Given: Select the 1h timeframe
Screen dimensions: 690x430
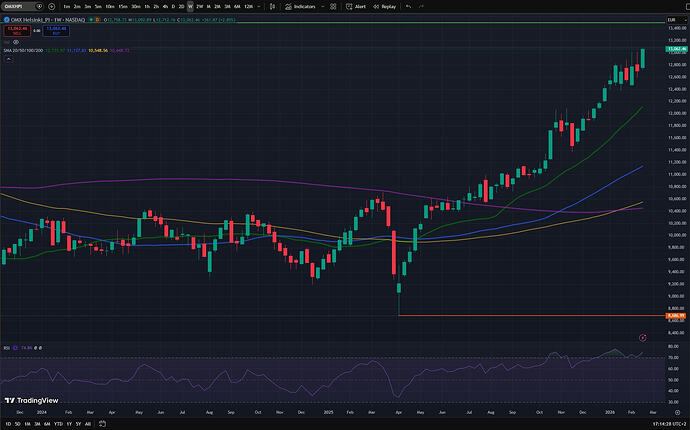Looking at the screenshot, I should 147,7.
